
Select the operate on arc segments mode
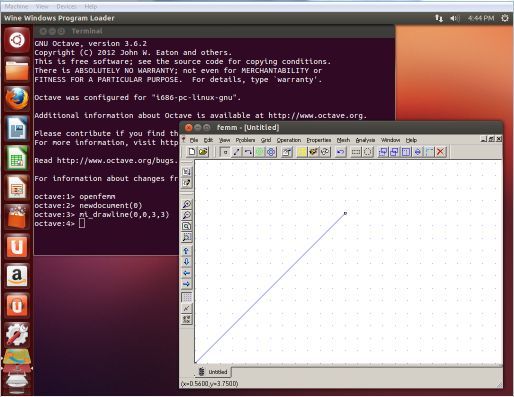[248, 152]
